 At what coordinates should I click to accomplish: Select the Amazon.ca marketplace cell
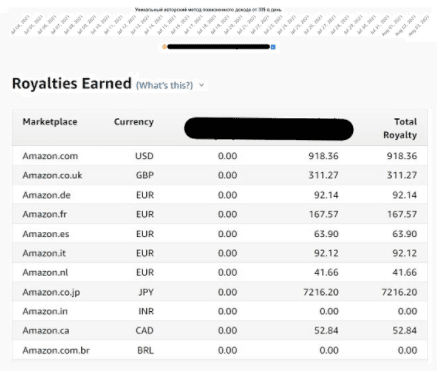[x=46, y=331]
